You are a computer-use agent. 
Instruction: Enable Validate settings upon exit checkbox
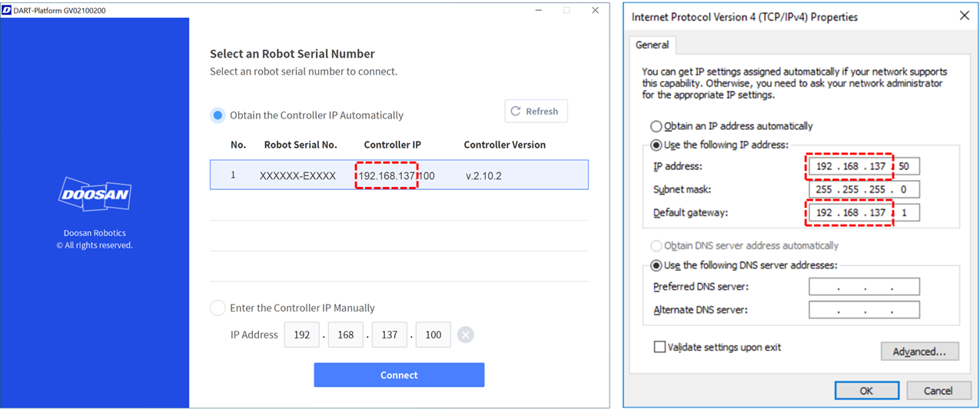point(659,347)
